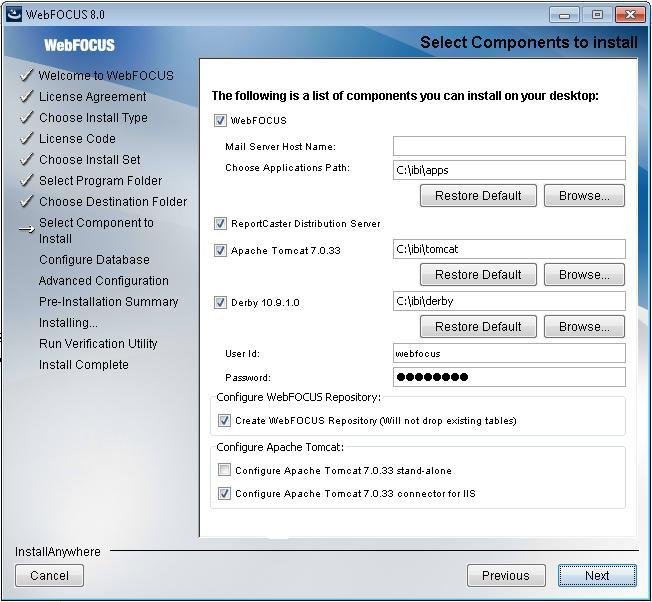Click the InstallAnywhere label
The height and width of the screenshot is (602, 652).
click(x=58, y=552)
